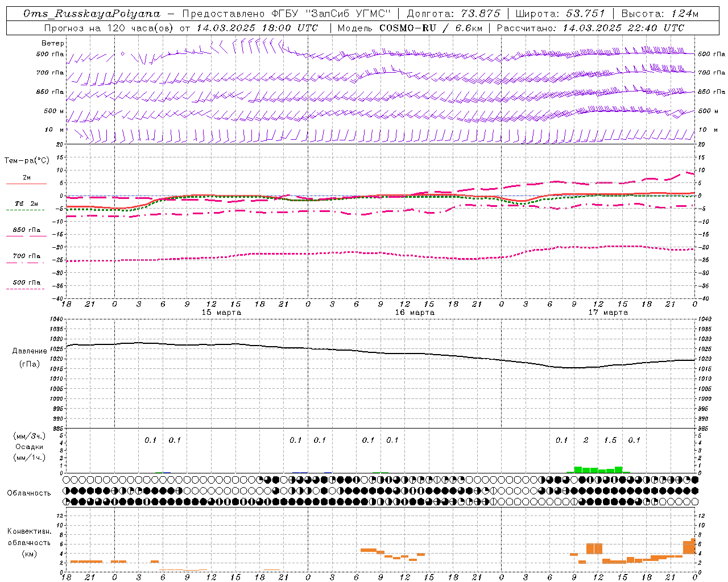Click the (мм/1ч.) precipitation unit label

[30, 458]
